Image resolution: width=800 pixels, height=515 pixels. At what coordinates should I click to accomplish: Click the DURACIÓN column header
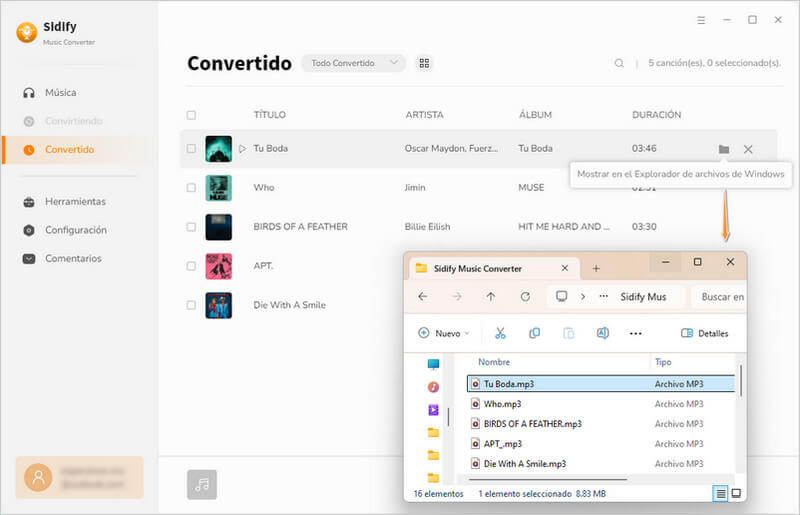[657, 115]
